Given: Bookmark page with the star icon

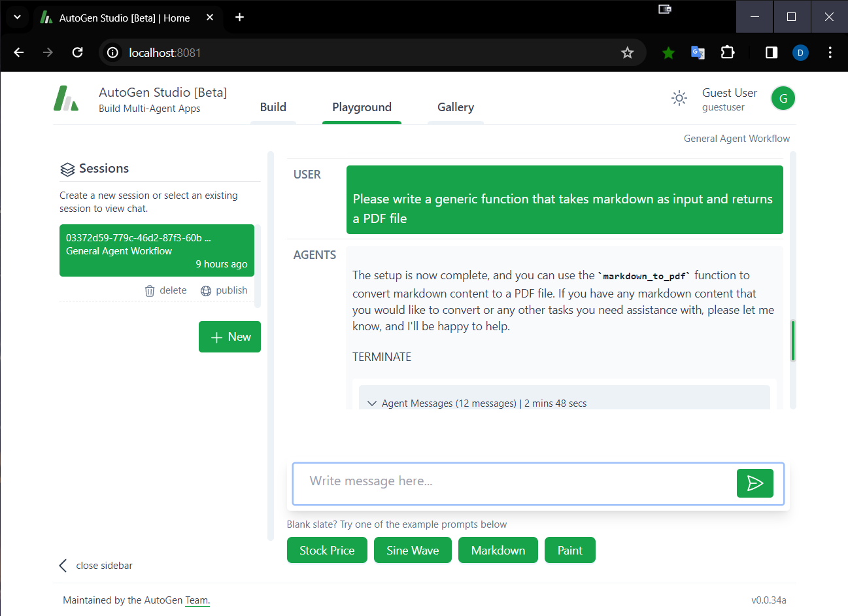Looking at the screenshot, I should tap(628, 53).
